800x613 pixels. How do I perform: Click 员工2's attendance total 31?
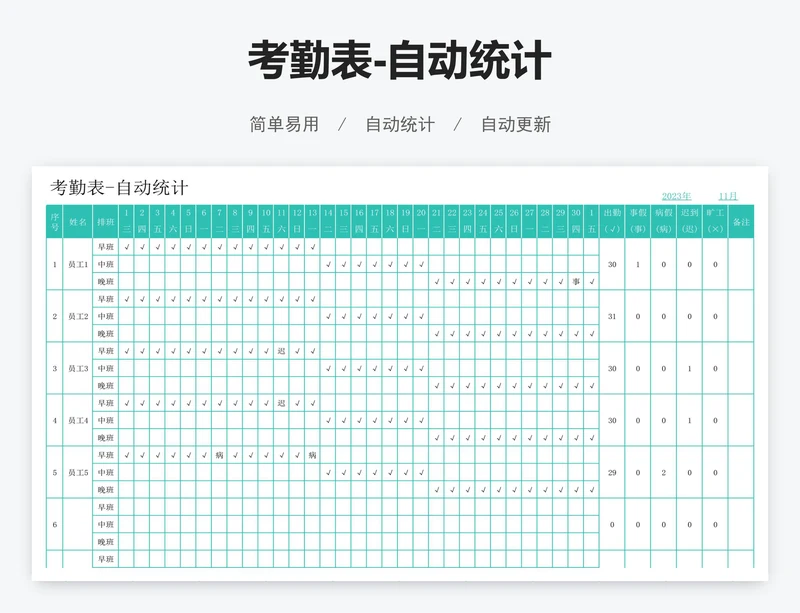coord(612,316)
